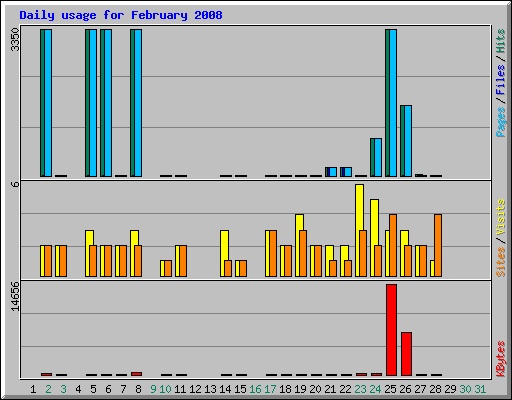Select day 5 on the axis
512x400 pixels.
click(93, 389)
